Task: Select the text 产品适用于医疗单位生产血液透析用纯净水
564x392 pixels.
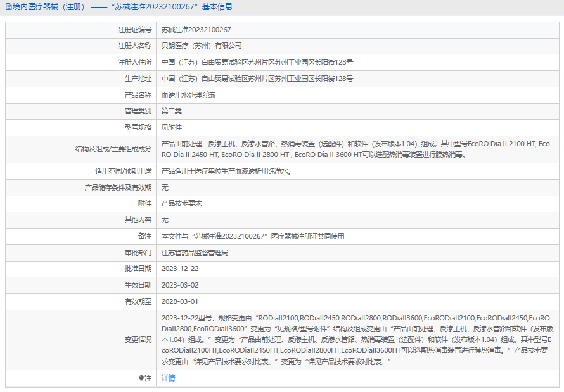Action: pyautogui.click(x=227, y=171)
